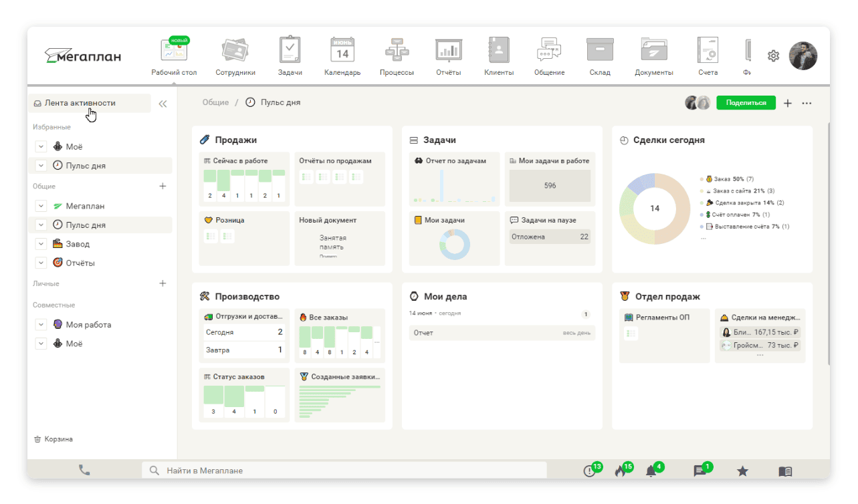Open the Сотрудники module icon
This screenshot has width=858, height=504.
point(235,51)
